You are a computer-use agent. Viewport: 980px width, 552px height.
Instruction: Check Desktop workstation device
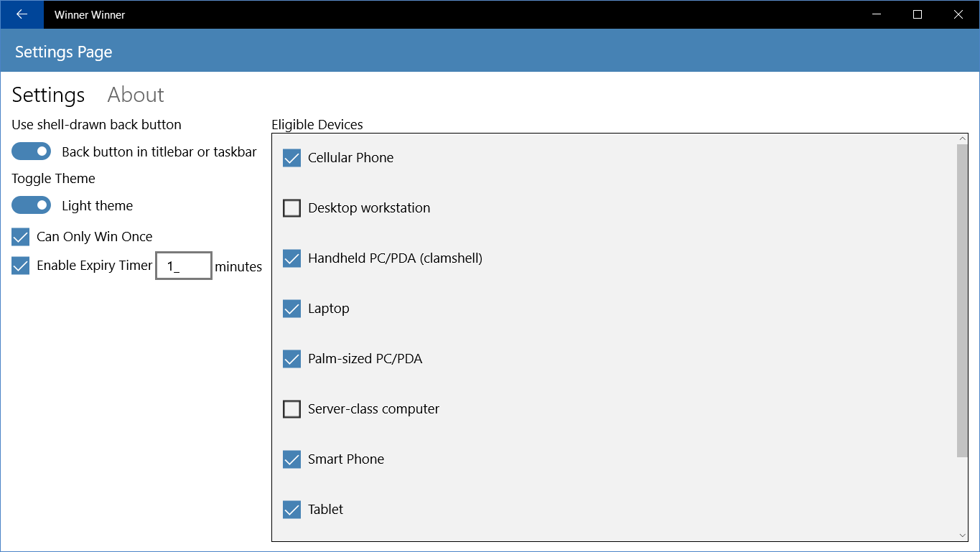pyautogui.click(x=291, y=208)
